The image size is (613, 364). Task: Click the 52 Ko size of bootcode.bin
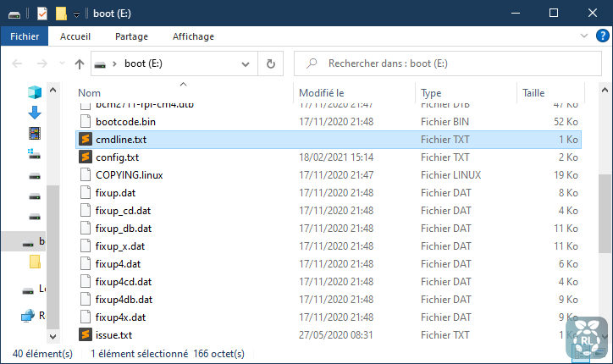point(566,122)
